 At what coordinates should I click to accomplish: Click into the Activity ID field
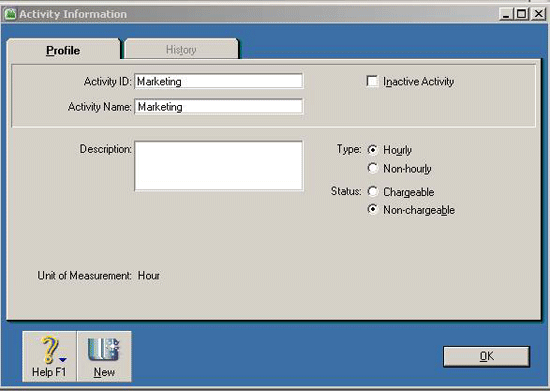click(219, 81)
